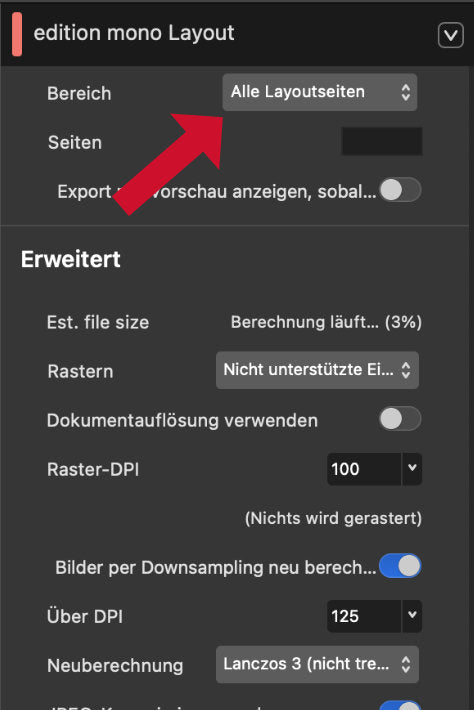Click the salmon color tag beside the title

coord(17,34)
